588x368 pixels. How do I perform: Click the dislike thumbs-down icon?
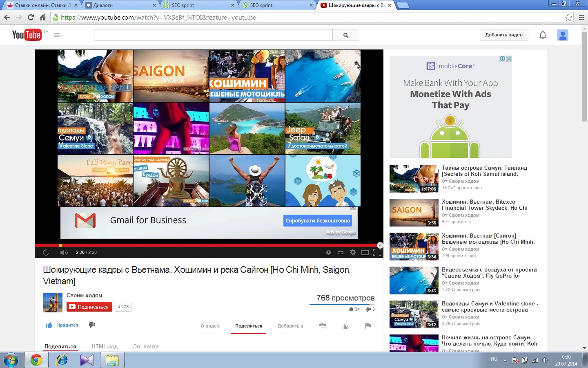[92, 325]
